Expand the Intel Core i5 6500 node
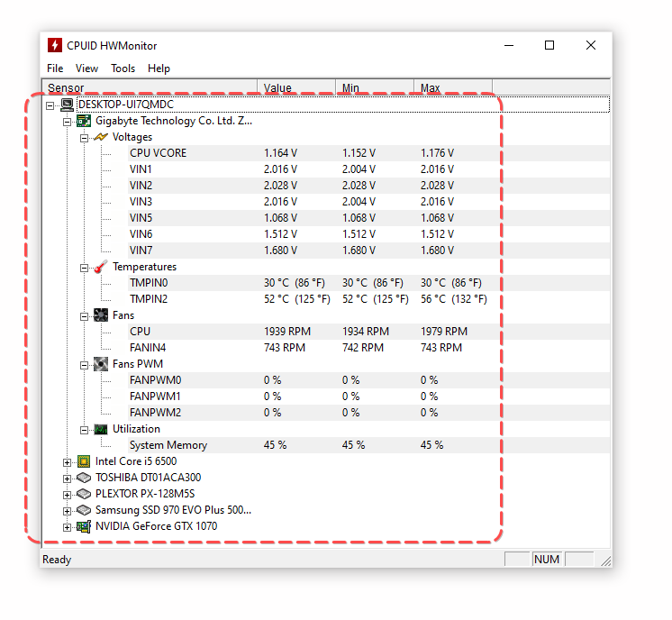 (x=67, y=462)
